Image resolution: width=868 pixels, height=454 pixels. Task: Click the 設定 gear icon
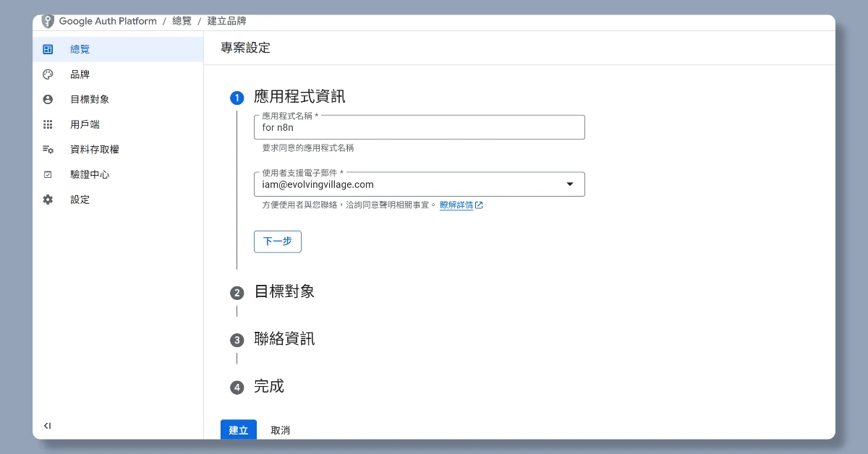point(48,200)
